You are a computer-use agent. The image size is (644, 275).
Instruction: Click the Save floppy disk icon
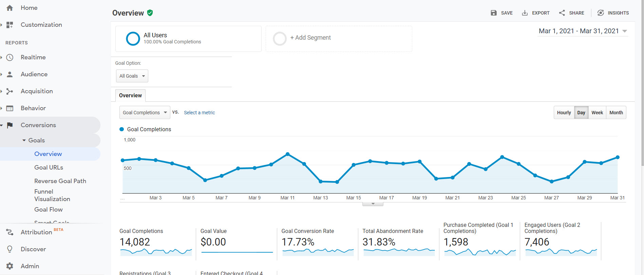pos(494,13)
